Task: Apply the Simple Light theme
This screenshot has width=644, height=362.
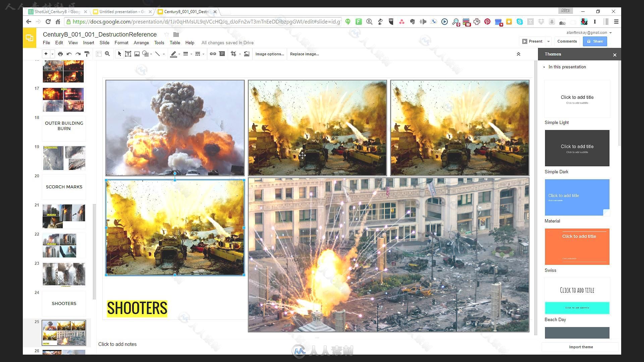Action: coord(577,99)
